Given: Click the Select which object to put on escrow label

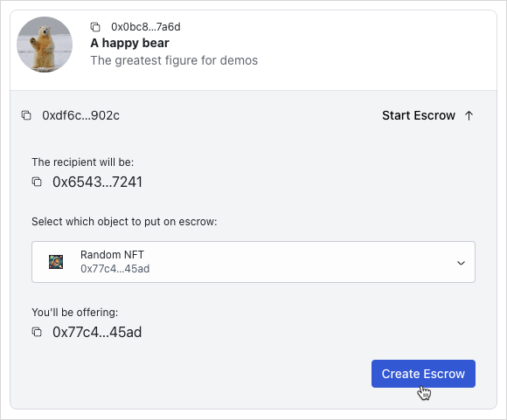Looking at the screenshot, I should [124, 222].
